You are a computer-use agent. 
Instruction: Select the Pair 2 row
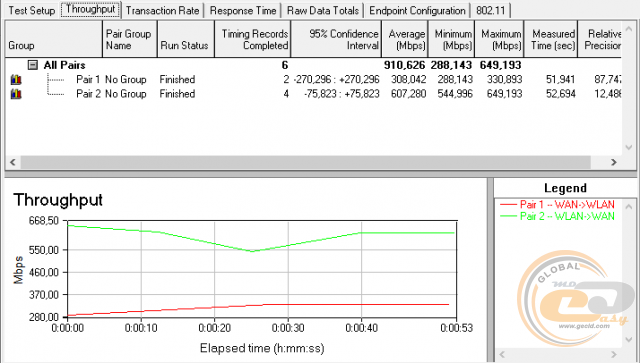click(313, 94)
